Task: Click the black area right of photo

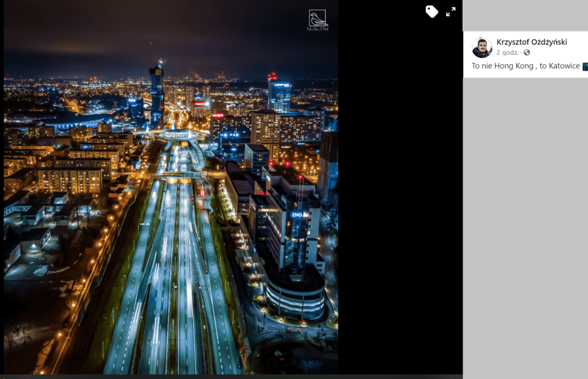Action: point(399,201)
